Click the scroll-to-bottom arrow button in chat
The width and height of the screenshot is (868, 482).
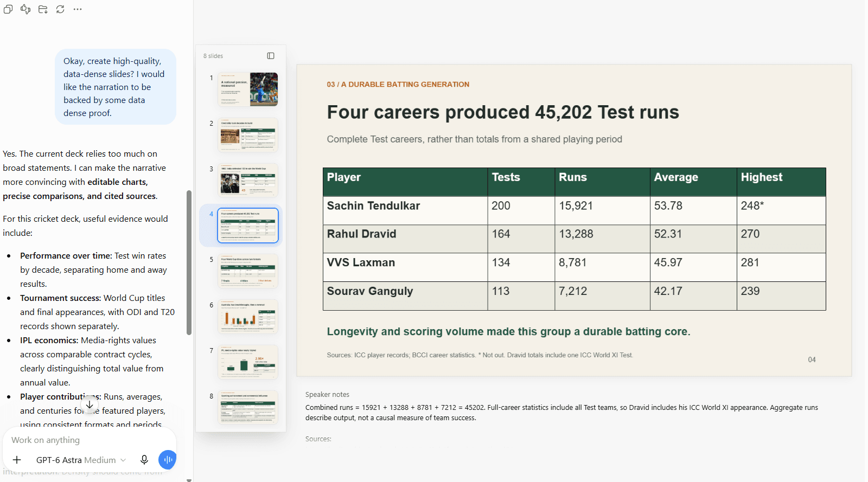90,404
